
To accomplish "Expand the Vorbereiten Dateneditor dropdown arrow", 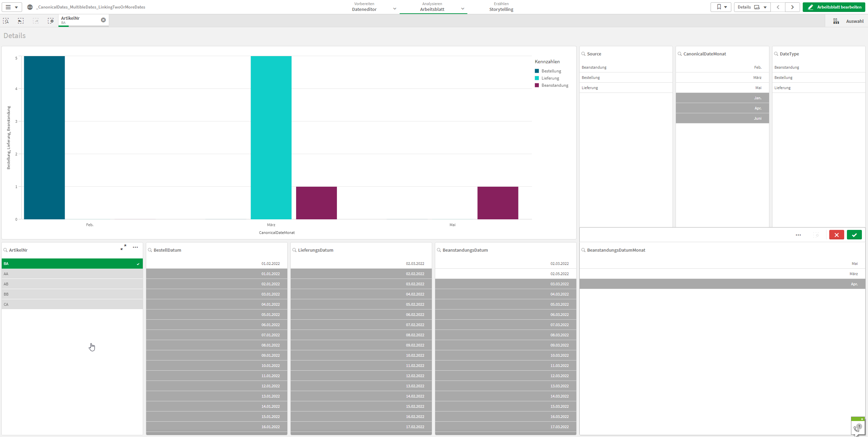I will pos(394,9).
